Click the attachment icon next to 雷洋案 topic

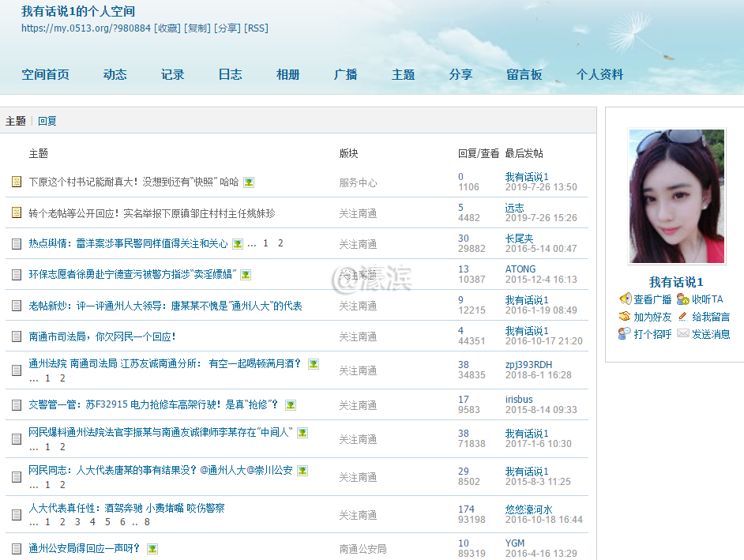point(237,243)
